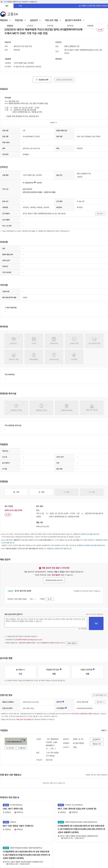Viewport: 108px width, 868px height.
Task: Show info tooltip for 취업알선기관 알선
Action: coord(61,669)
